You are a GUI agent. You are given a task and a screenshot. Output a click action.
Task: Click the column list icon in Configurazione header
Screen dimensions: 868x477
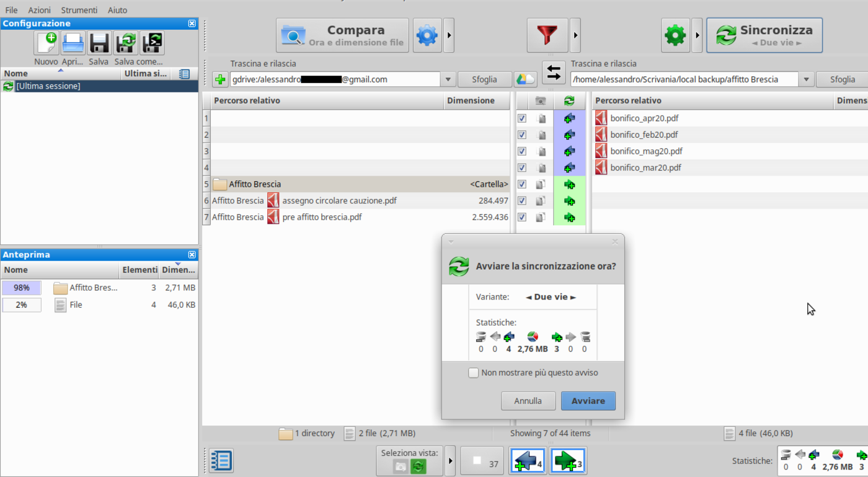click(x=184, y=74)
